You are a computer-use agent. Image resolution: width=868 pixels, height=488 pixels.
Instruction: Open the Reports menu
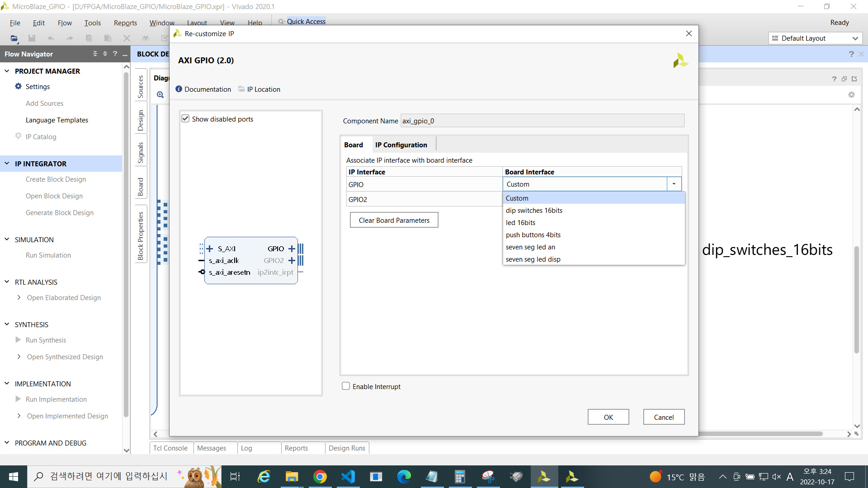coord(125,23)
